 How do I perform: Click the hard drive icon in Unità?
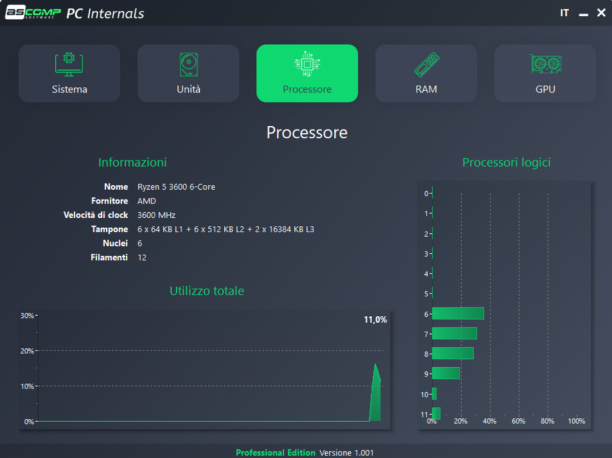189,64
